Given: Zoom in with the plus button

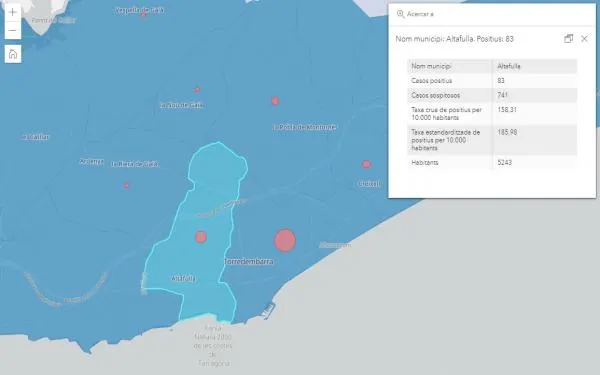Looking at the screenshot, I should (13, 12).
